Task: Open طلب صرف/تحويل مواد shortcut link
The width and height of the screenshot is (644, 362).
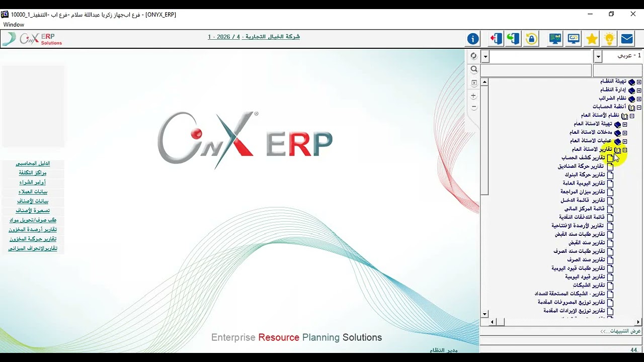Action: (x=33, y=220)
